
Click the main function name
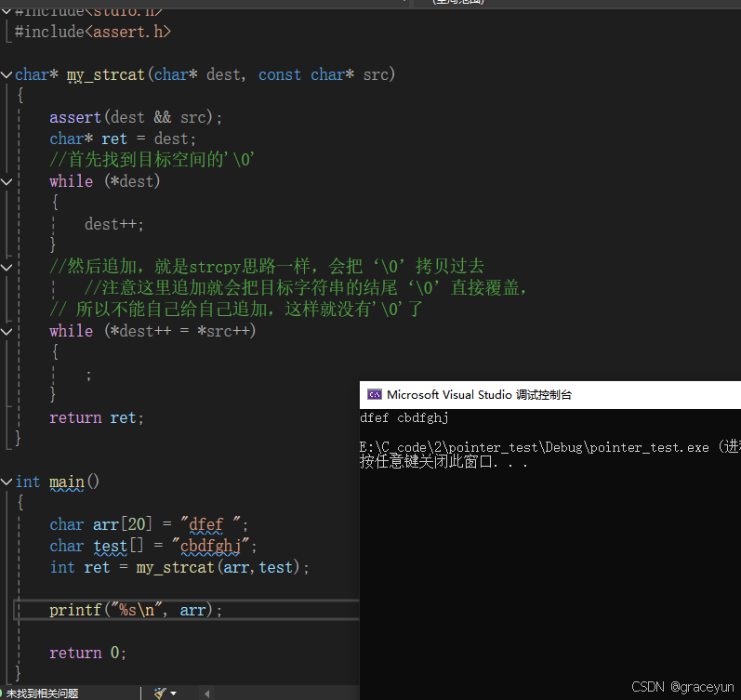click(67, 482)
